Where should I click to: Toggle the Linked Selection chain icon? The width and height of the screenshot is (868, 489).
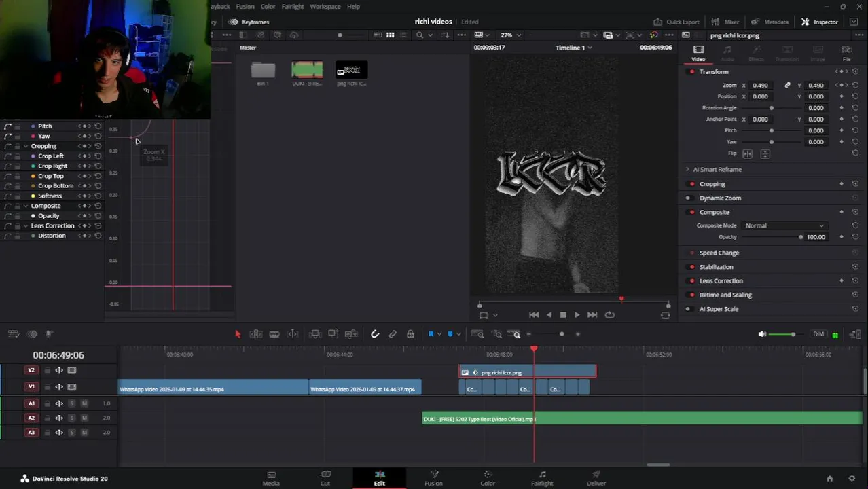[x=393, y=334]
